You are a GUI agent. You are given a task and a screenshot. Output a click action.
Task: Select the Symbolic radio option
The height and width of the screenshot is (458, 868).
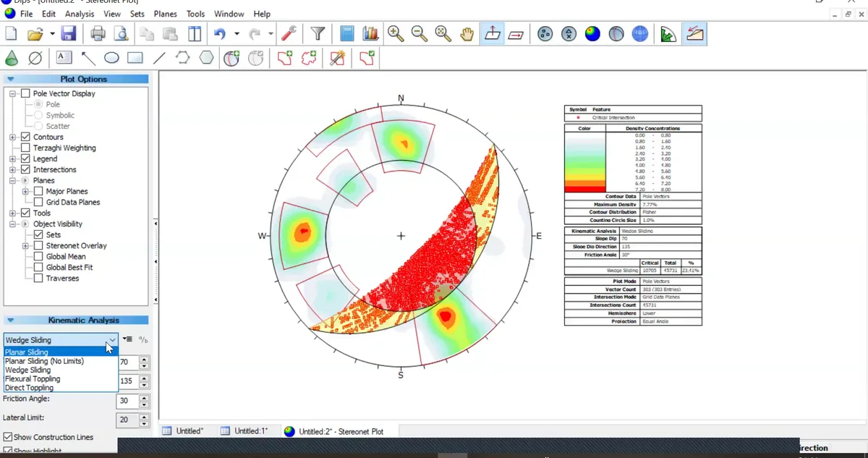pyautogui.click(x=39, y=115)
